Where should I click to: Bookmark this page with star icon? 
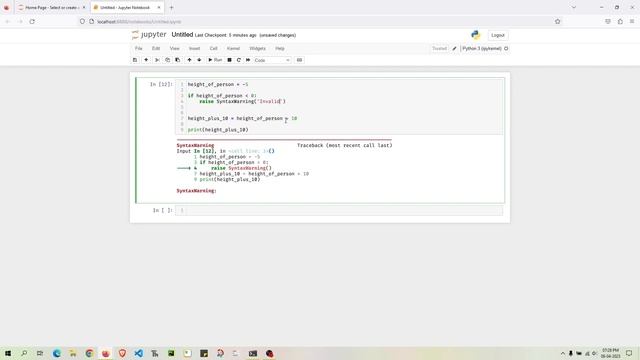558,21
